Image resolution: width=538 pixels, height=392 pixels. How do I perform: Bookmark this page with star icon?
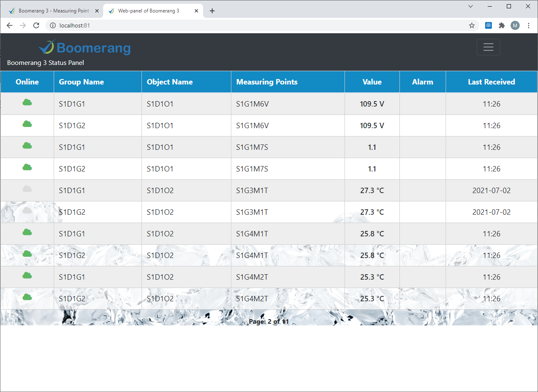(x=471, y=25)
